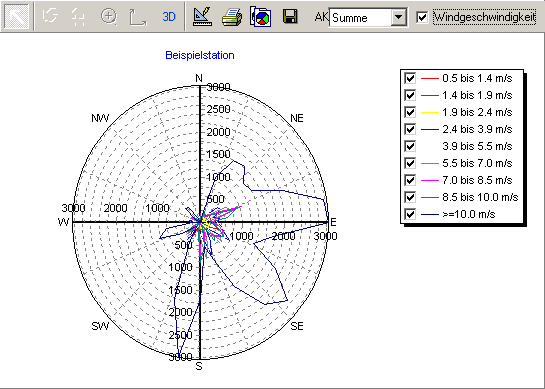The width and height of the screenshot is (545, 389).
Task: Open the AK Summe dropdown arrow
Action: click(x=399, y=17)
